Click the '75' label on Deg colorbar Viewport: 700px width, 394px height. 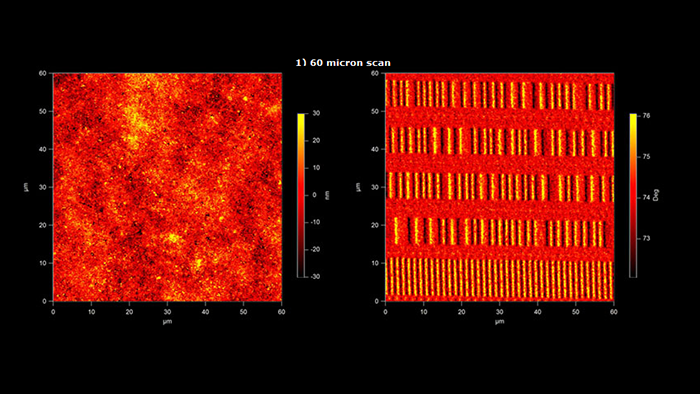(x=646, y=157)
